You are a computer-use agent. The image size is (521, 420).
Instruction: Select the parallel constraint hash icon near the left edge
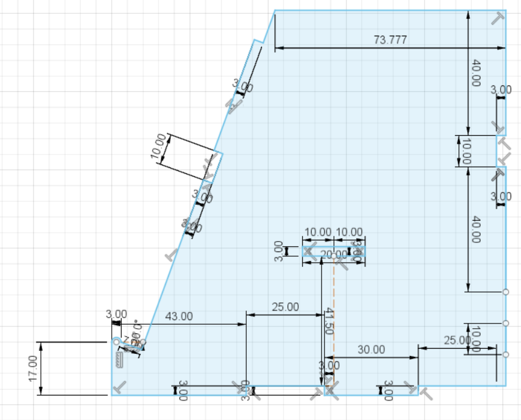pos(119,359)
